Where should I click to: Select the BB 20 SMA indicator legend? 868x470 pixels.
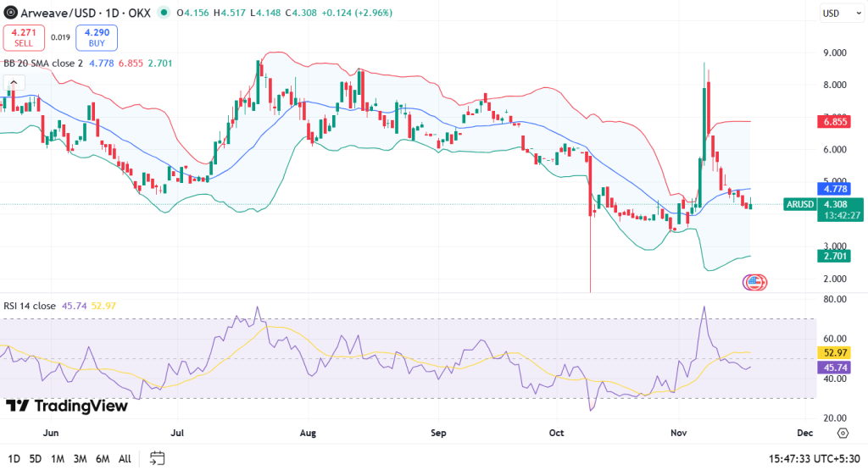pos(42,63)
